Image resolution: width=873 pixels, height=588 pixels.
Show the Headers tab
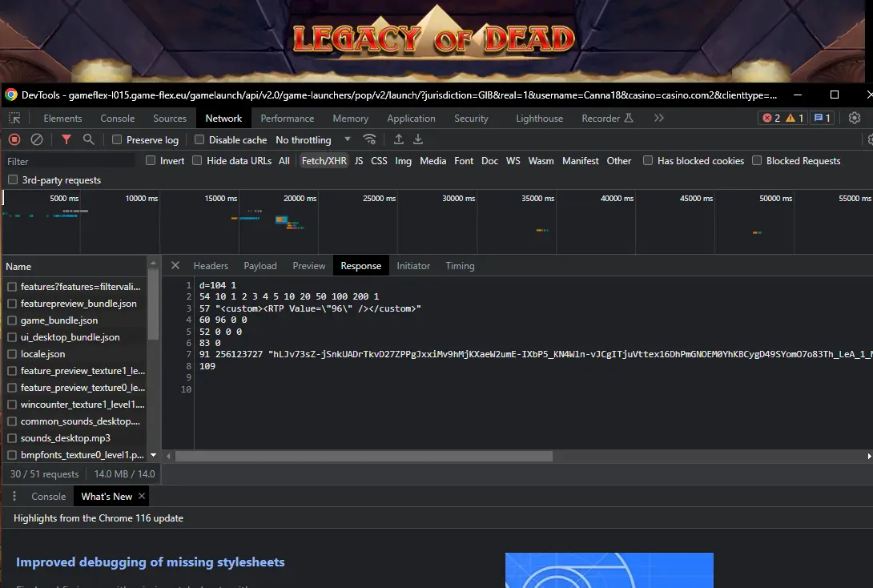pyautogui.click(x=211, y=266)
